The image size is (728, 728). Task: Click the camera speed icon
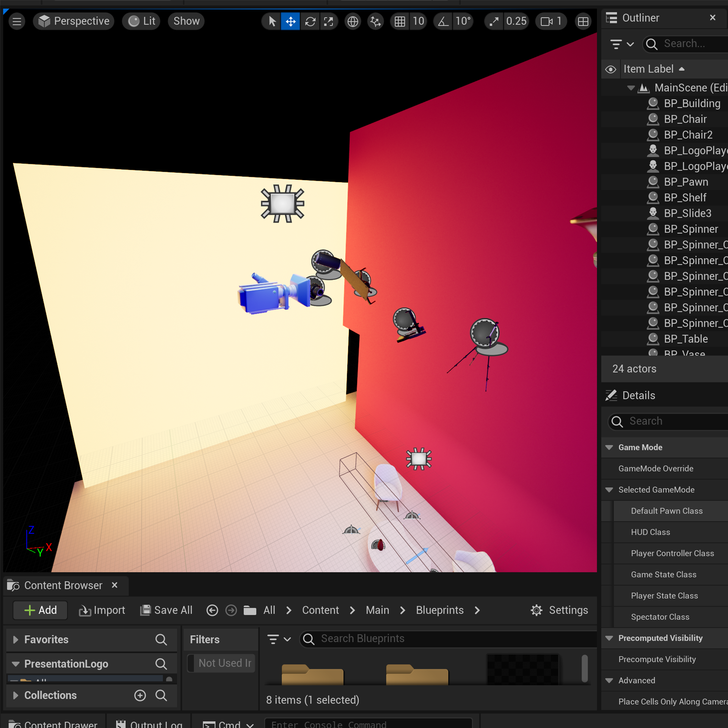[546, 22]
